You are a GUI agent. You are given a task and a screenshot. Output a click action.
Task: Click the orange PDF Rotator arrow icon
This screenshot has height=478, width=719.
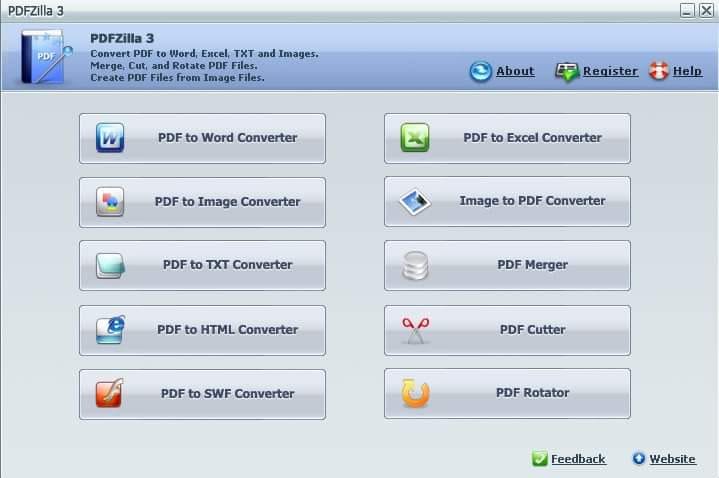415,393
